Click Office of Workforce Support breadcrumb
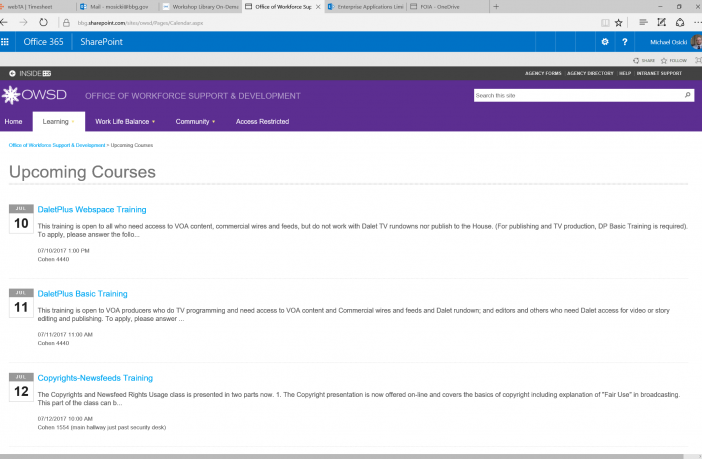Screen dimensions: 702x459 (x=57, y=145)
